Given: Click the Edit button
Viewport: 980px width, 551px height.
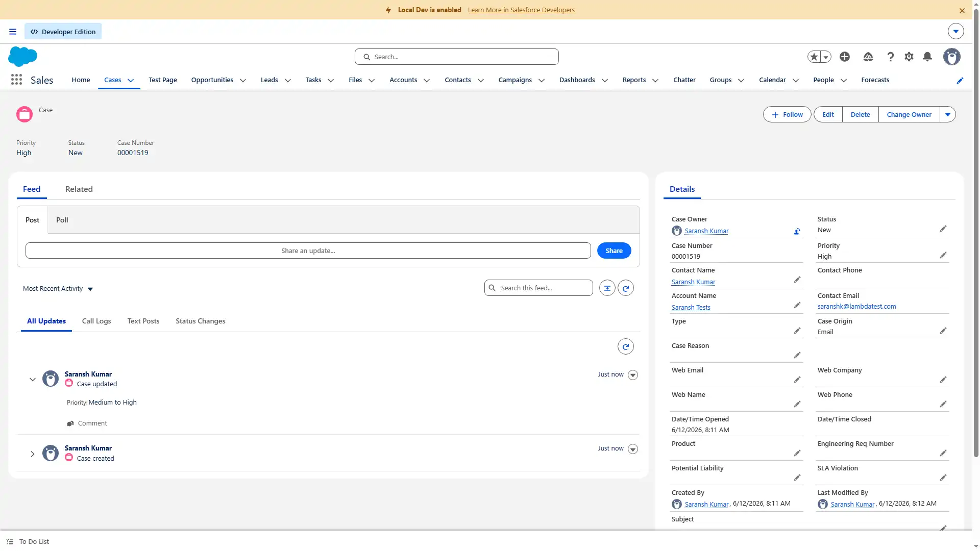Looking at the screenshot, I should coord(828,114).
